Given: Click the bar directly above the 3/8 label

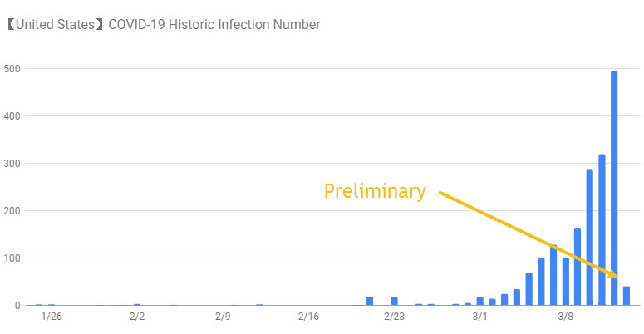Looking at the screenshot, I should click(x=565, y=282).
